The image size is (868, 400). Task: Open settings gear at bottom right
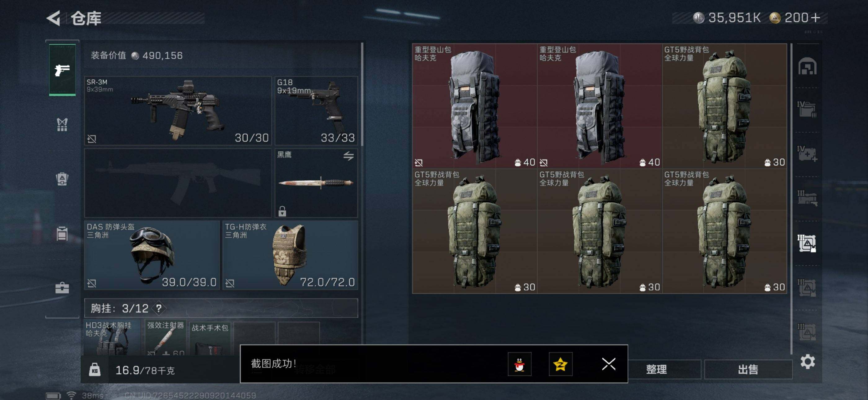pyautogui.click(x=807, y=362)
